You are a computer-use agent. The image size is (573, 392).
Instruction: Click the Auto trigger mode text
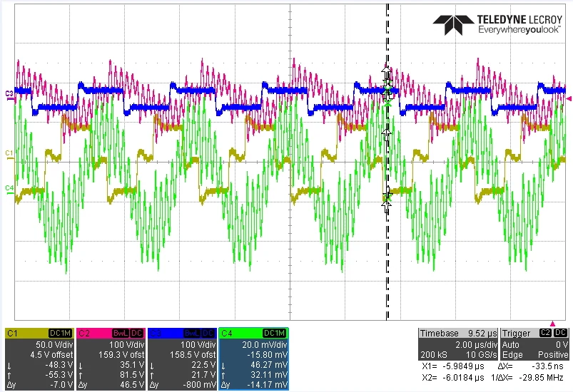510,344
